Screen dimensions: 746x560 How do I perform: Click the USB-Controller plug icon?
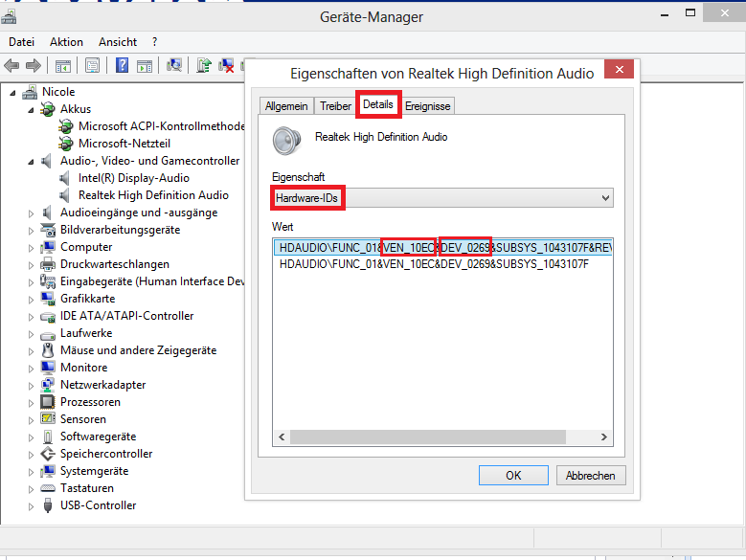48,505
